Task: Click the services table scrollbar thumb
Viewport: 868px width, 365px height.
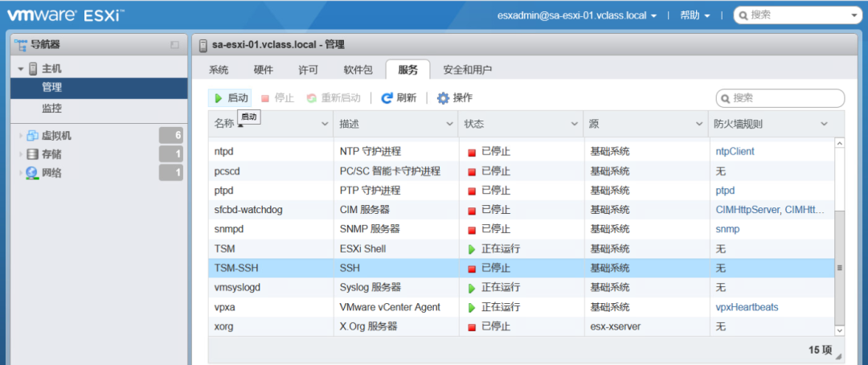Action: click(x=839, y=268)
